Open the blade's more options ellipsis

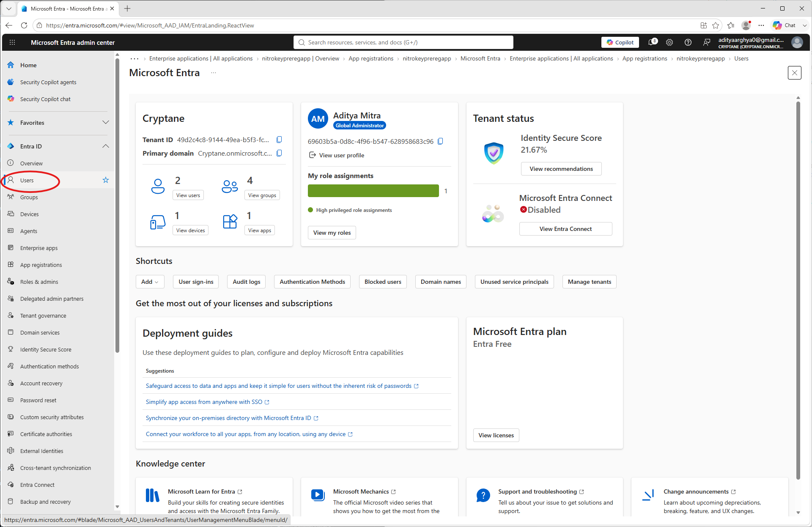(x=214, y=73)
